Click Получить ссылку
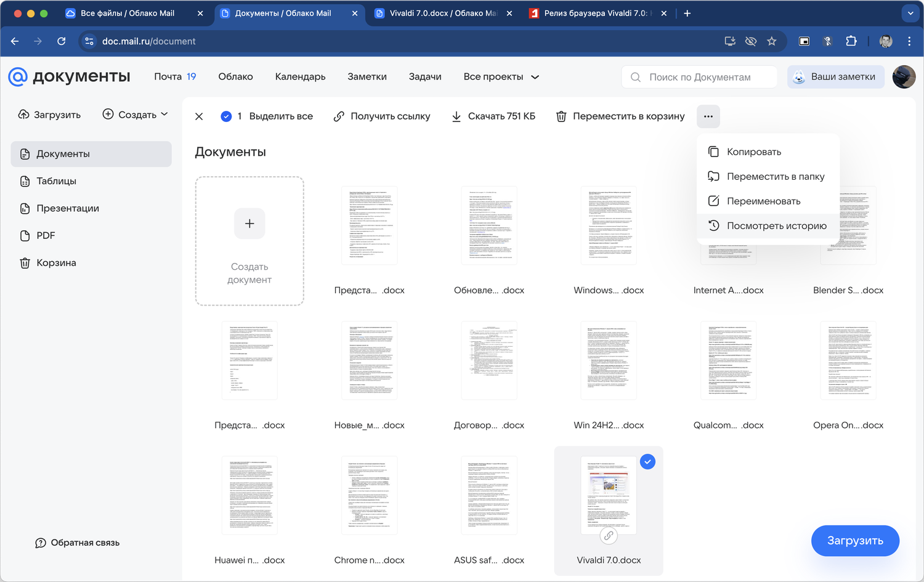This screenshot has width=924, height=582. click(x=382, y=116)
